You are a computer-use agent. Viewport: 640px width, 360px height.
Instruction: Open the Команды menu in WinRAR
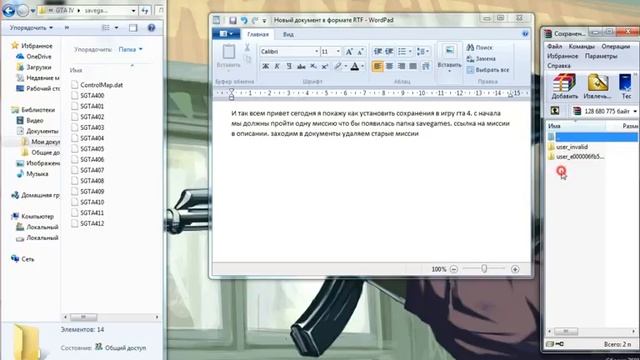click(x=581, y=47)
